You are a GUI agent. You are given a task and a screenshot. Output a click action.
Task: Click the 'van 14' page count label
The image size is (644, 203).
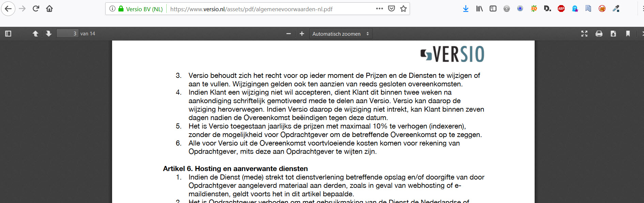[x=88, y=34]
